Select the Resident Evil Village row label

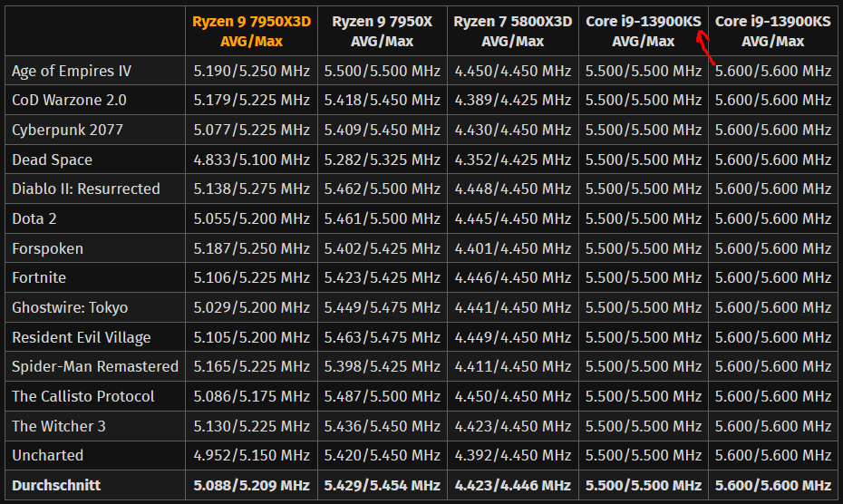click(x=82, y=337)
